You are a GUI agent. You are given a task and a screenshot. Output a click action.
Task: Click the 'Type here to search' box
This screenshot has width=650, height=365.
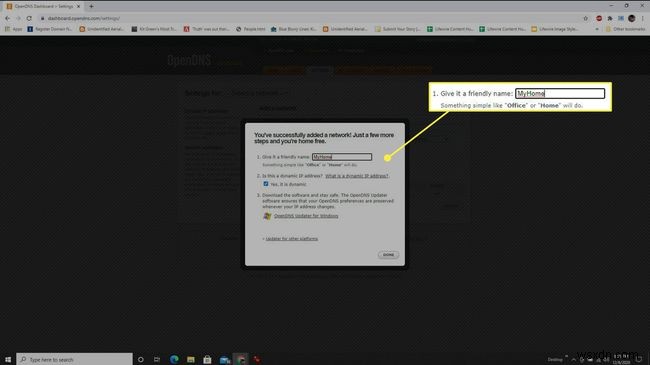[x=75, y=359]
